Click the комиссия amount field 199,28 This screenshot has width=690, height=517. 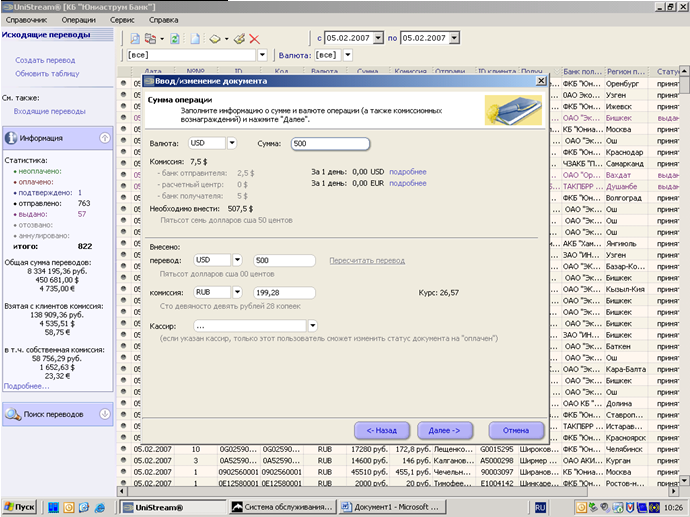284,293
